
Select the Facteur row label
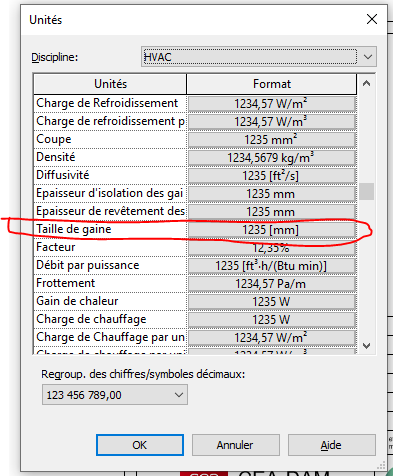click(110, 247)
